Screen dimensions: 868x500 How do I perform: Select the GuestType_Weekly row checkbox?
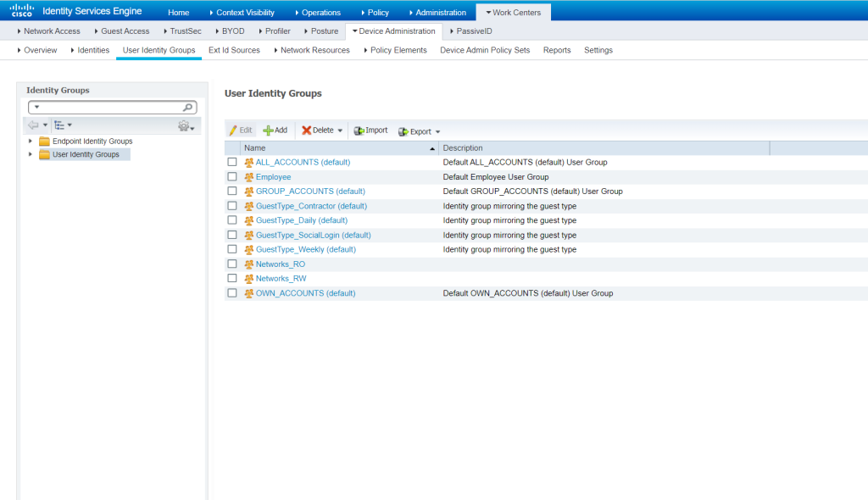[x=232, y=249]
